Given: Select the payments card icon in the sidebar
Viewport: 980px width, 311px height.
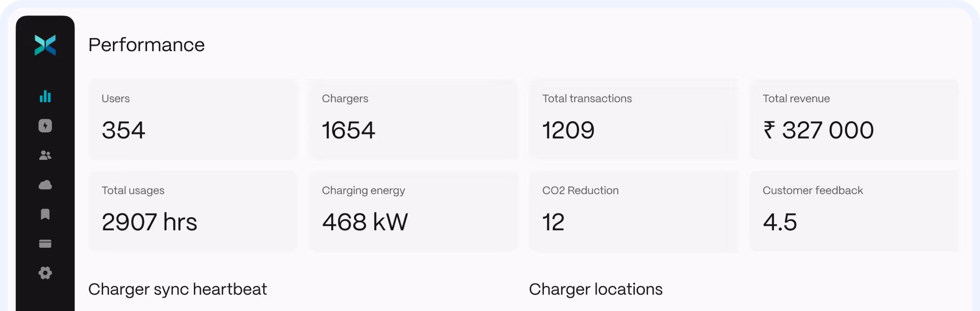Looking at the screenshot, I should [x=45, y=243].
